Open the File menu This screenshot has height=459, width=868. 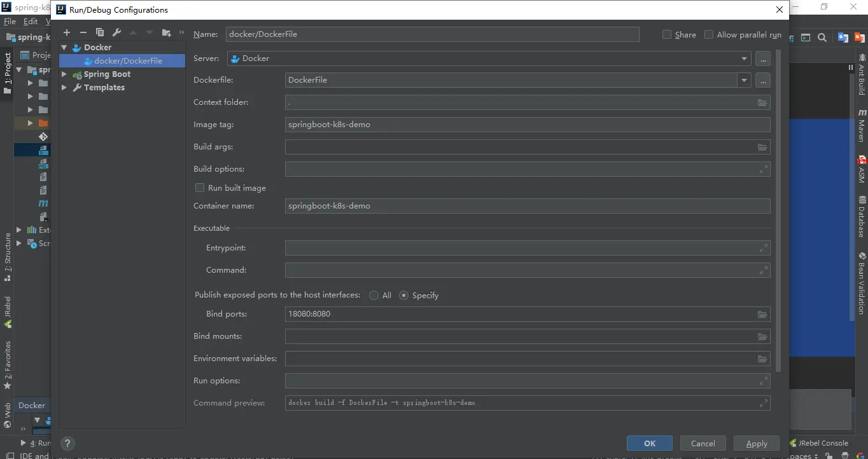coord(10,22)
